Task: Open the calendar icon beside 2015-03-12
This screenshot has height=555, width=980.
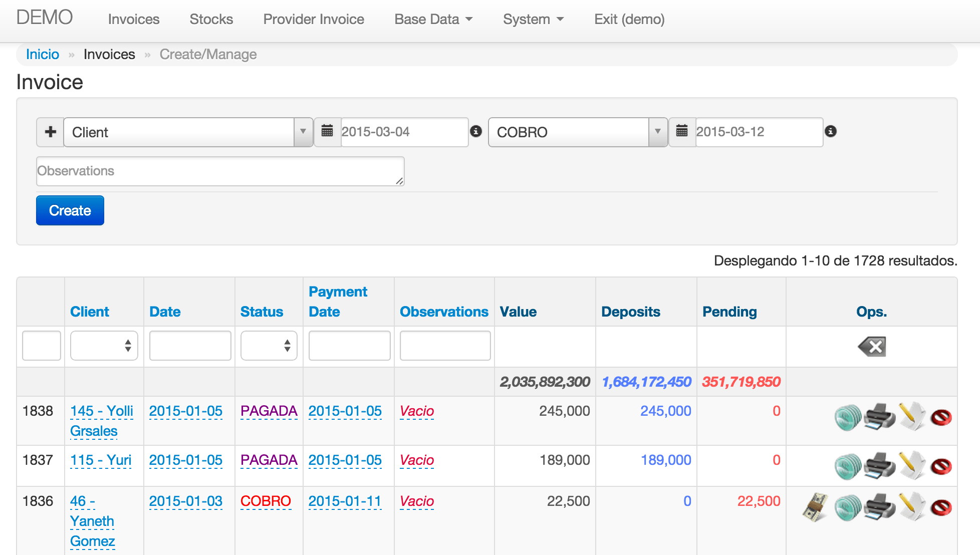Action: tap(682, 132)
